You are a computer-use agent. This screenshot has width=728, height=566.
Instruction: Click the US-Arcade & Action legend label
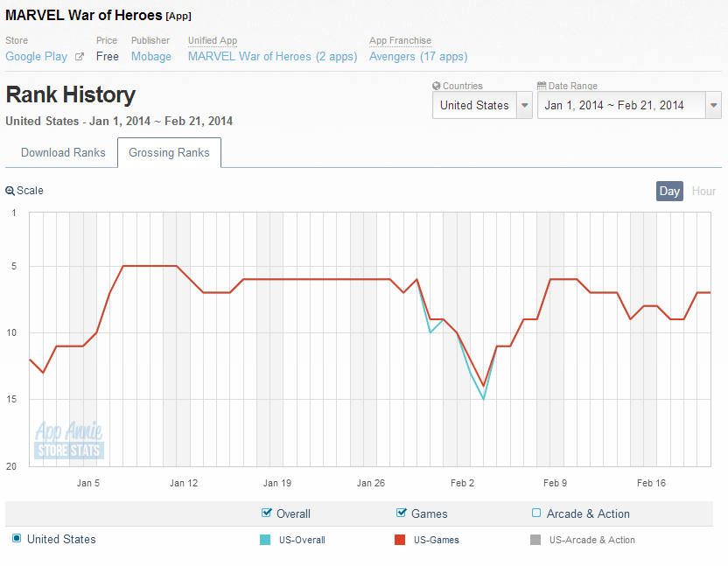coord(592,540)
